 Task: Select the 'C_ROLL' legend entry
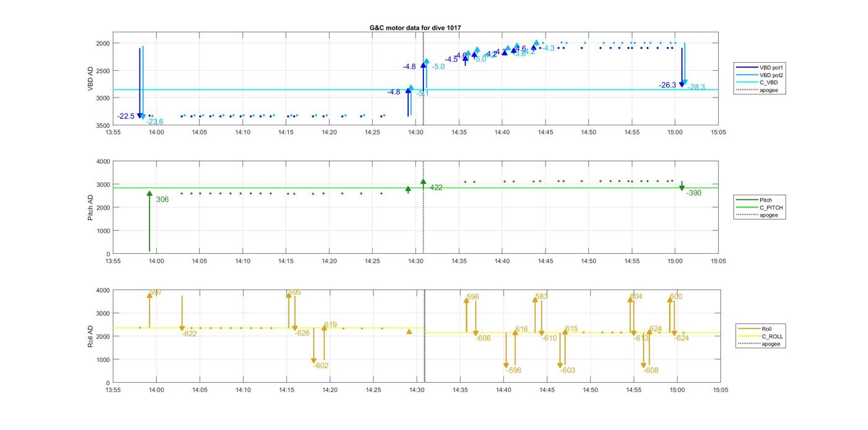click(773, 336)
